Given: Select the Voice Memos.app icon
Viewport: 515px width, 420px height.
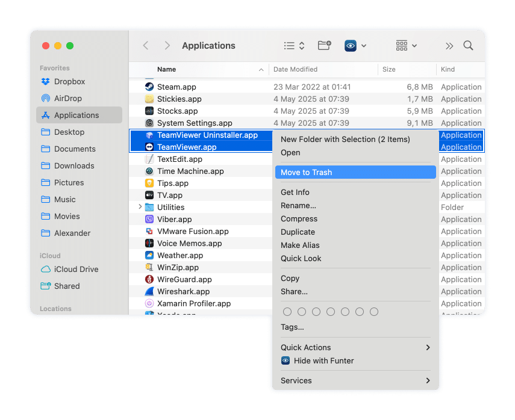Looking at the screenshot, I should pyautogui.click(x=149, y=243).
